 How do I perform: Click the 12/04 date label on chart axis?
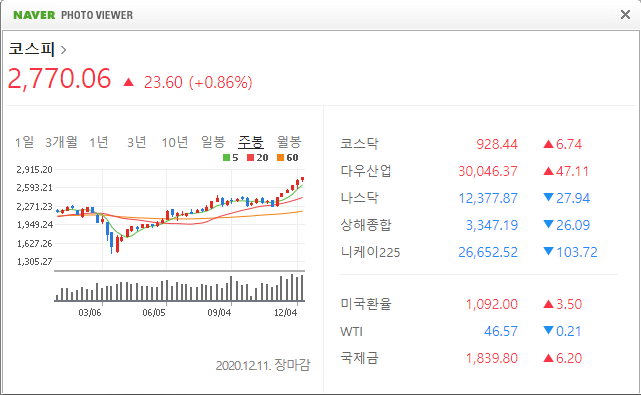point(285,313)
